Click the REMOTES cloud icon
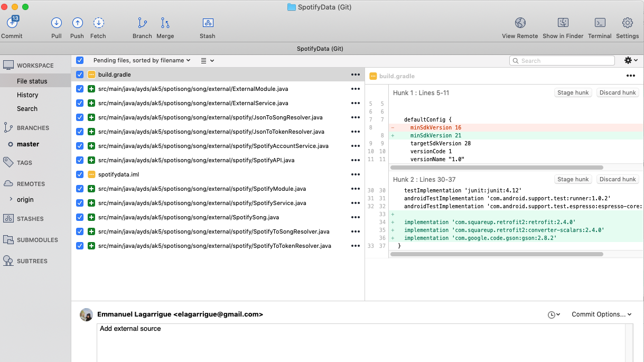 pos(8,183)
